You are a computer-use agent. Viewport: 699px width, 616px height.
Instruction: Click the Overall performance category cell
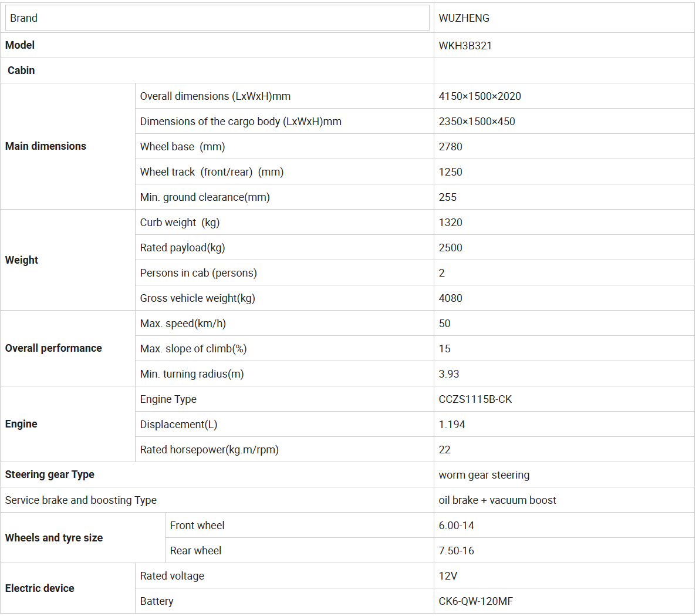click(67, 348)
